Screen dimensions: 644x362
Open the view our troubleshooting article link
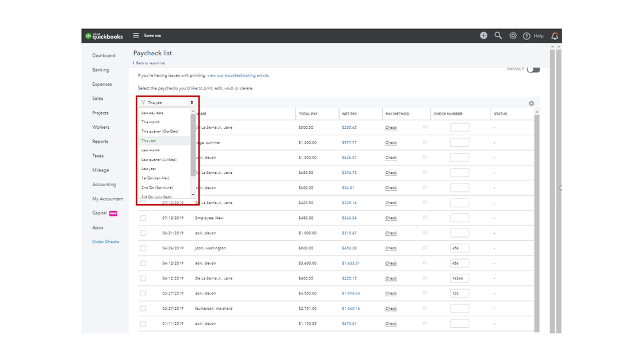click(x=238, y=75)
